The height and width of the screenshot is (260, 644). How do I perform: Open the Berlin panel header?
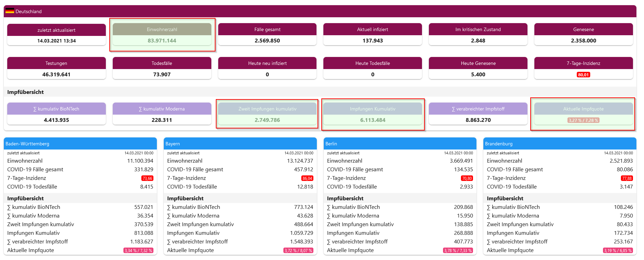click(x=400, y=144)
